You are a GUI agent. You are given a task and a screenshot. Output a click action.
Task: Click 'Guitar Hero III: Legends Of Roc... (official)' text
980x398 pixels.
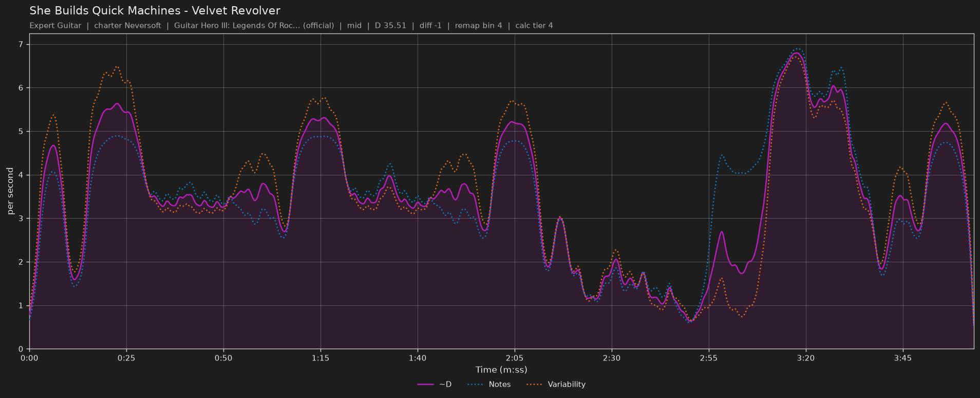click(254, 26)
